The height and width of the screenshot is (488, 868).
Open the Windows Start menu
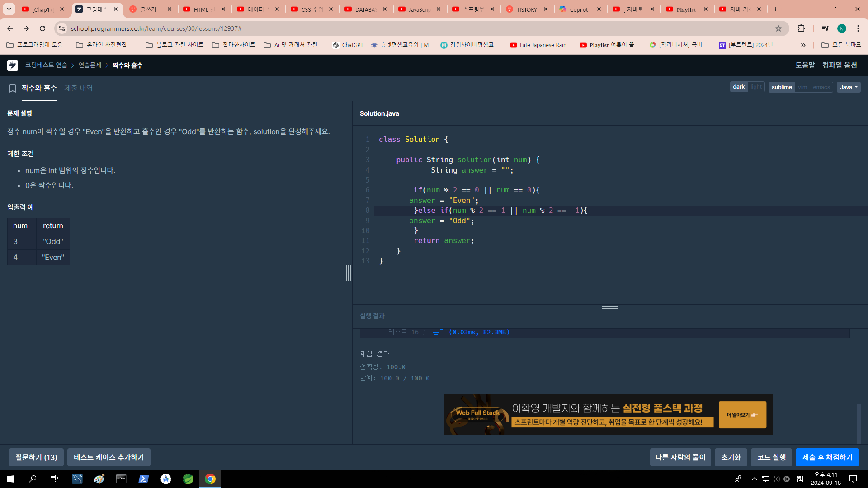click(x=11, y=479)
